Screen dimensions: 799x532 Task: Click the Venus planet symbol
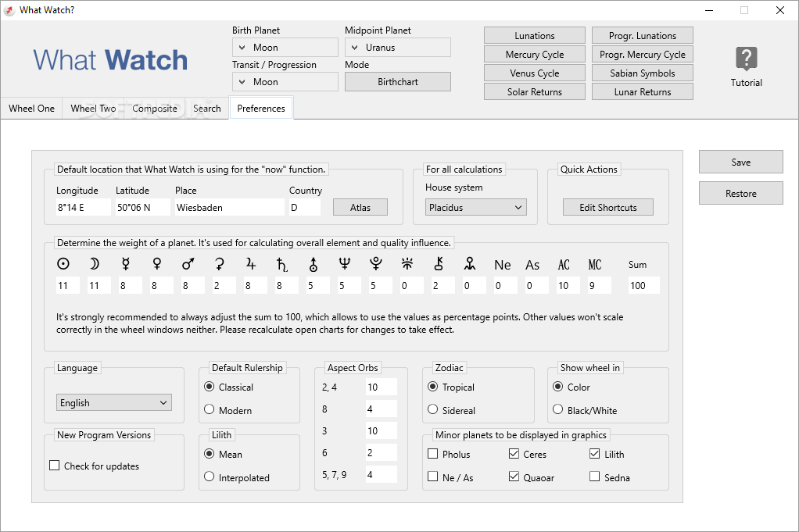[x=157, y=264]
